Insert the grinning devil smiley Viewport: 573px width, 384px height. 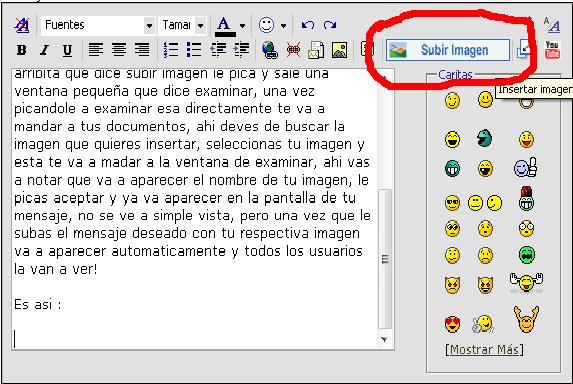485,285
